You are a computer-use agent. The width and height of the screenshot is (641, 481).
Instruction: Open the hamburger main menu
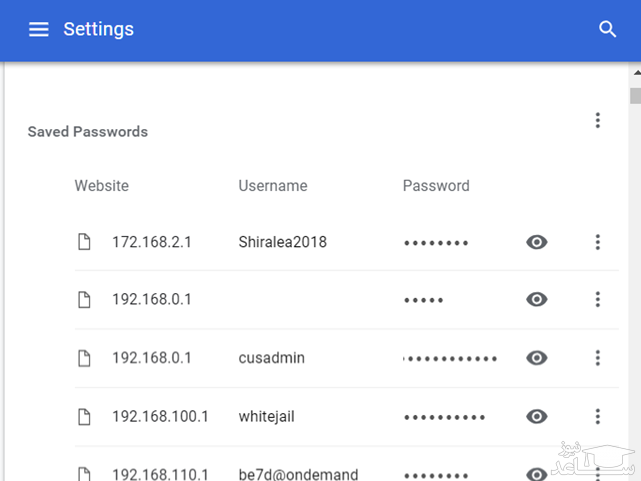pyautogui.click(x=38, y=29)
